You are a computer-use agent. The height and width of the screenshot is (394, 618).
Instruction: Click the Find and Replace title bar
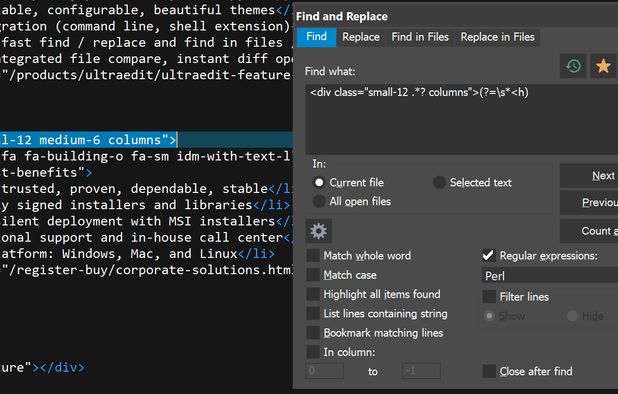click(x=455, y=16)
